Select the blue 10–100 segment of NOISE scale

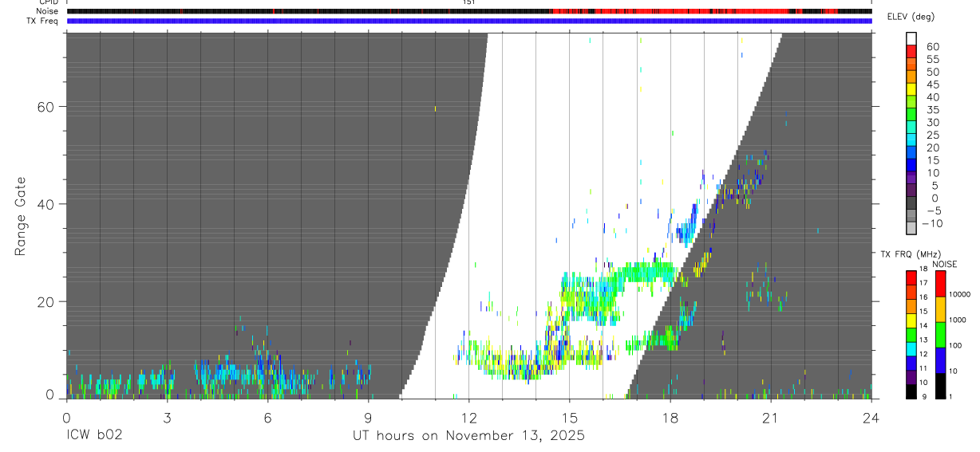[x=940, y=360]
